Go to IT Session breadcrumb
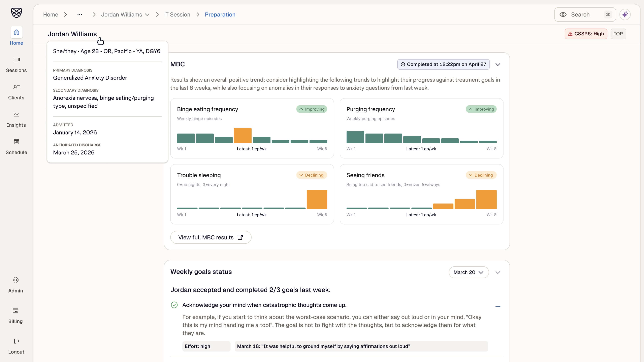644x362 pixels. pos(177,14)
